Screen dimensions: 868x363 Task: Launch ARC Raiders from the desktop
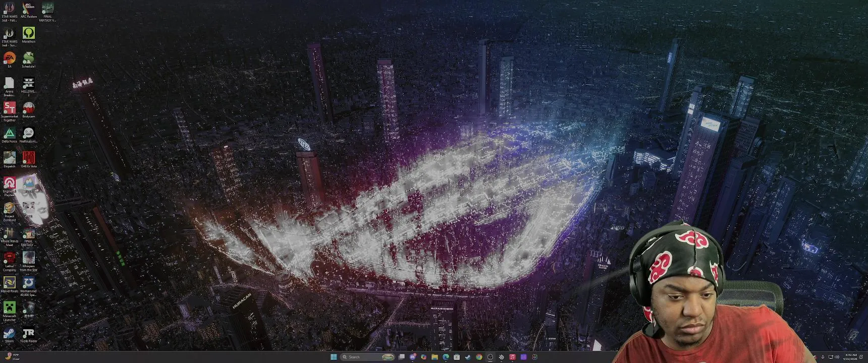29,10
